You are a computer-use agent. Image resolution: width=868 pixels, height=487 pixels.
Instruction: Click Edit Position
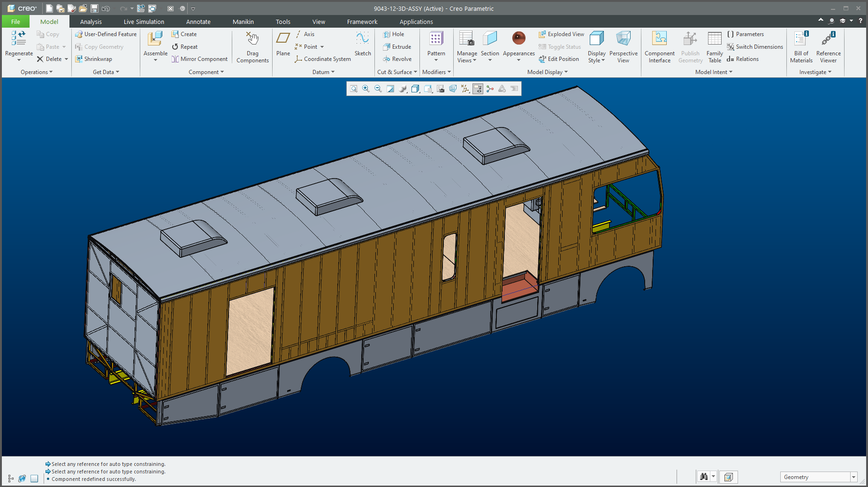[559, 59]
